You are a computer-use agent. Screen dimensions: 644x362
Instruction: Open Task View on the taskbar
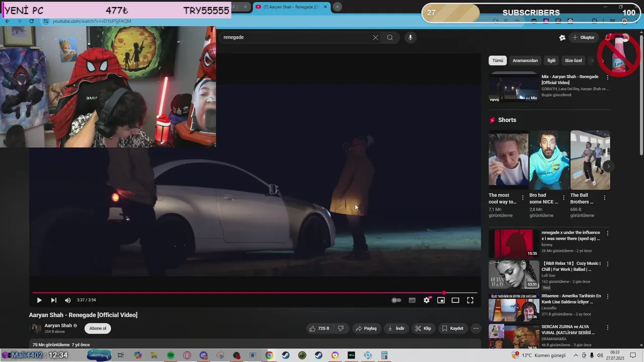(121, 355)
